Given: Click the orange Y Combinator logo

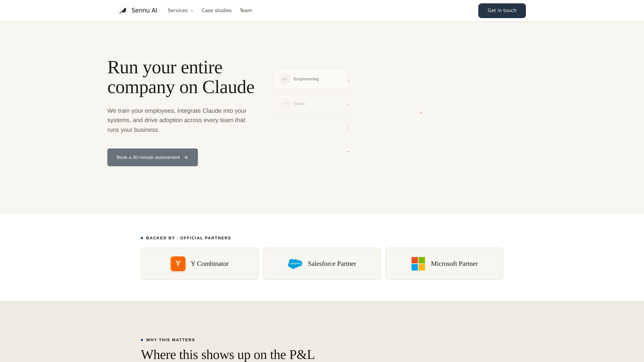Looking at the screenshot, I should pyautogui.click(x=178, y=264).
